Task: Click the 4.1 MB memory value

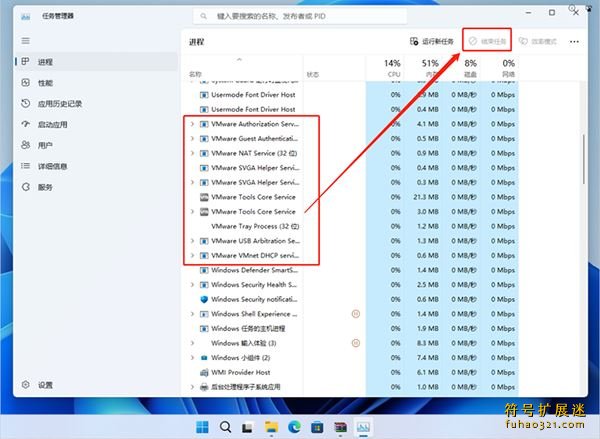Action: tap(428, 124)
